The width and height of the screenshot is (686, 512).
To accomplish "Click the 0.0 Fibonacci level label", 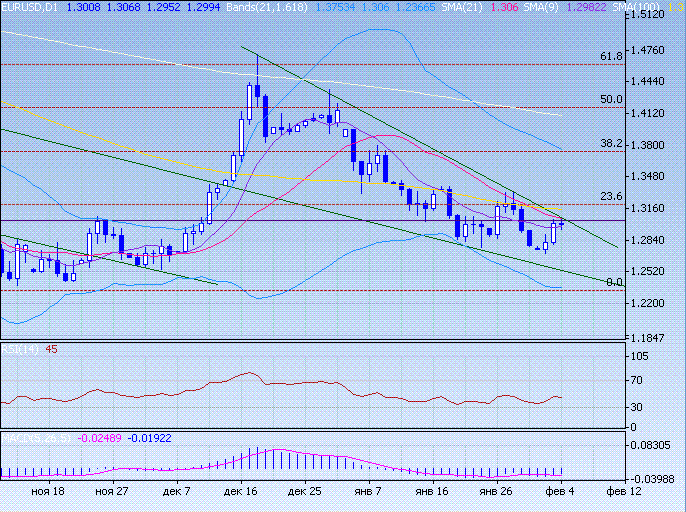I will [x=615, y=283].
